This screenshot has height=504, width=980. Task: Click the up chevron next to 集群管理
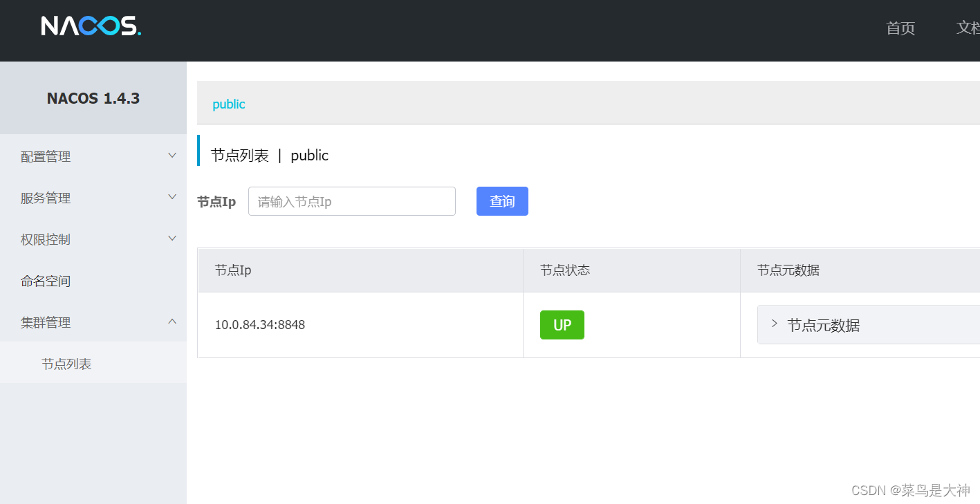[x=172, y=321]
